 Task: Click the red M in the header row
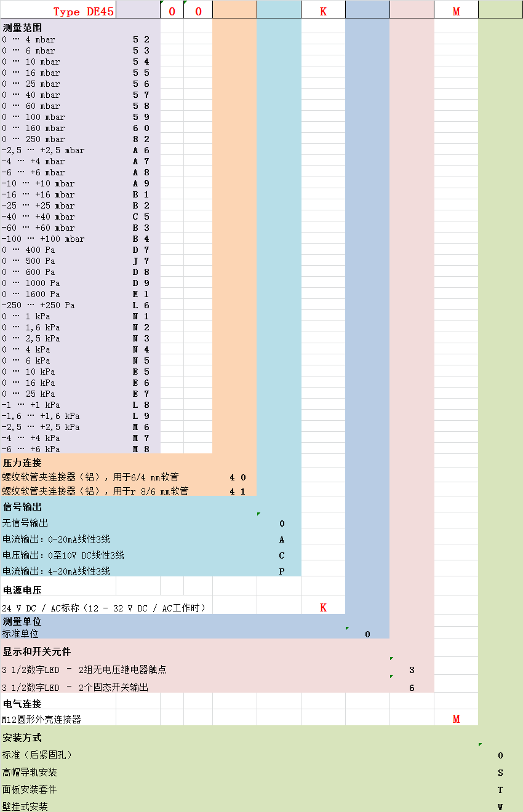click(456, 12)
